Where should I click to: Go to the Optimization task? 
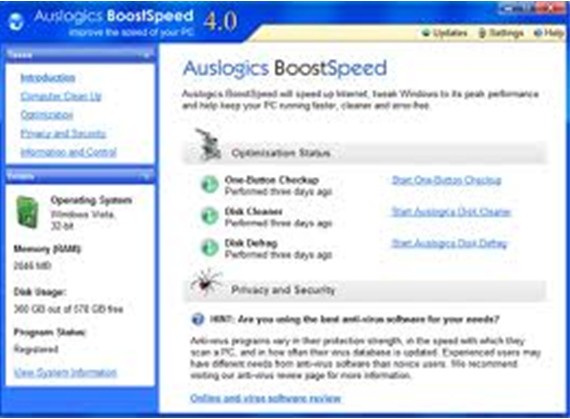[47, 115]
